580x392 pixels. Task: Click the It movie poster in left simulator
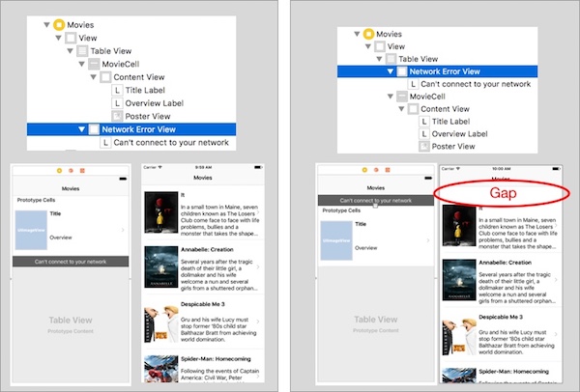click(x=160, y=212)
